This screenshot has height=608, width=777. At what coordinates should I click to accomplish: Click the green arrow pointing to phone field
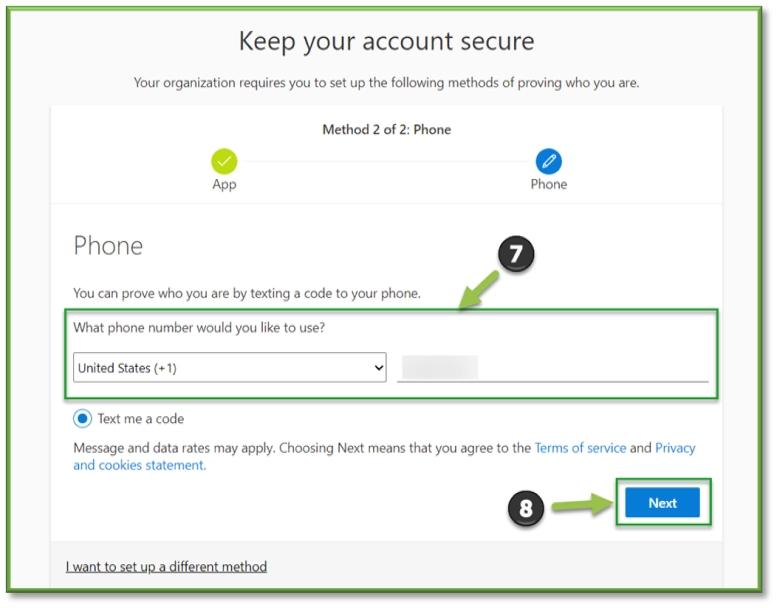[x=479, y=290]
